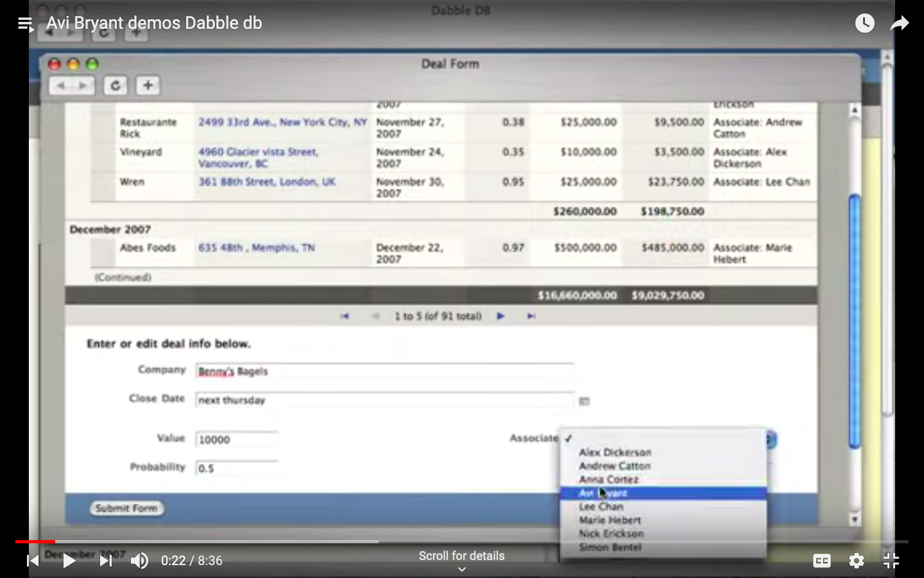Select Avi Bryant from Associate list
The image size is (924, 578).
pos(663,493)
